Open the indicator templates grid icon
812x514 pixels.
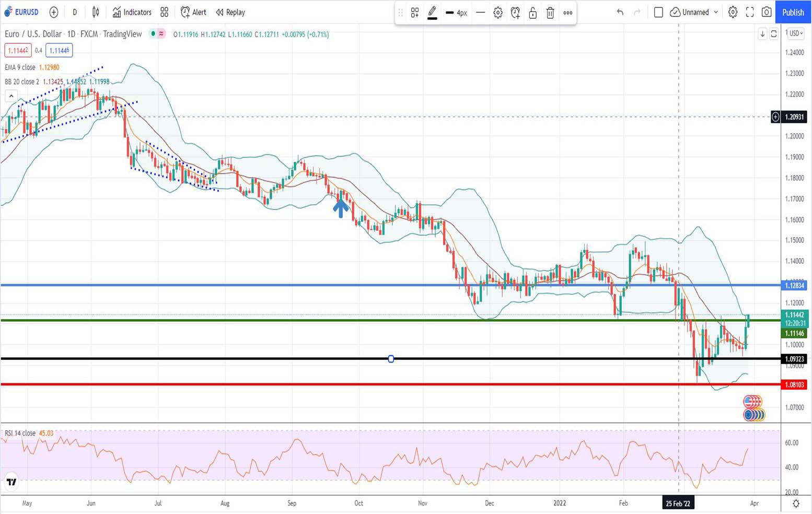(164, 12)
